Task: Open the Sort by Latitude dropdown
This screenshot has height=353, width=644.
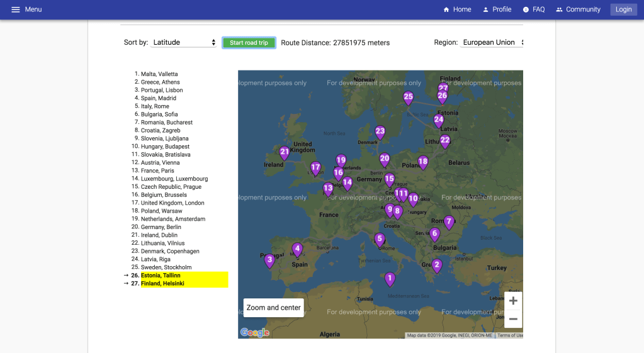Action: pyautogui.click(x=184, y=43)
